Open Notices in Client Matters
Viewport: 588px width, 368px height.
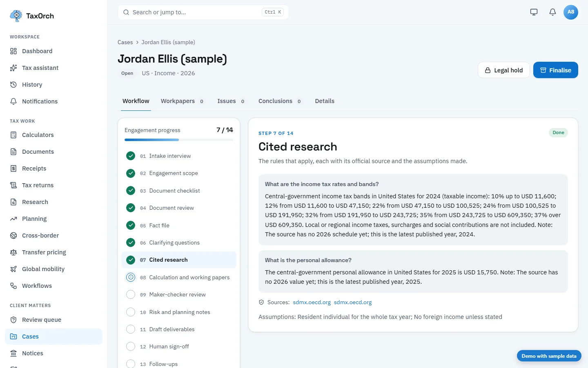tap(53, 353)
